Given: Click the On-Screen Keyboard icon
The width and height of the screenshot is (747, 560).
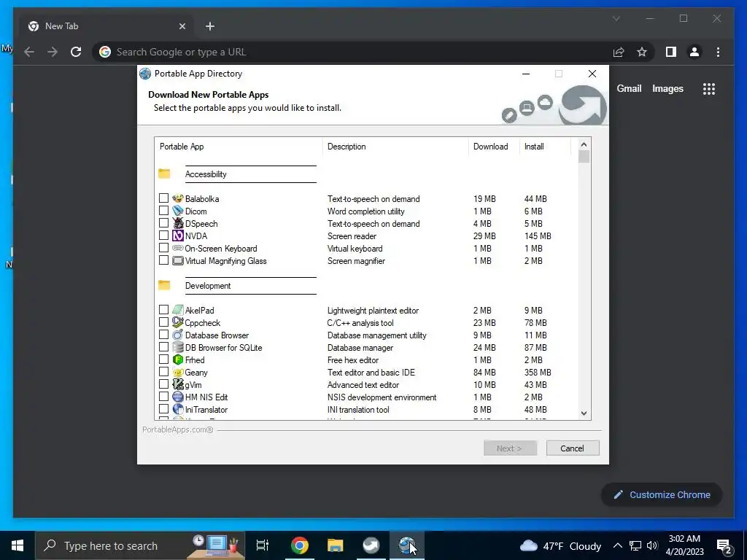Looking at the screenshot, I should coord(178,248).
